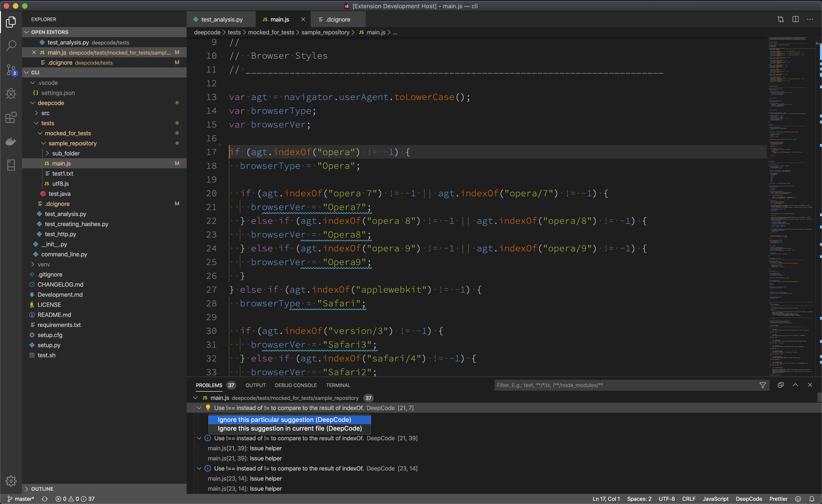
Task: Open the Source Control view
Action: pos(11,70)
